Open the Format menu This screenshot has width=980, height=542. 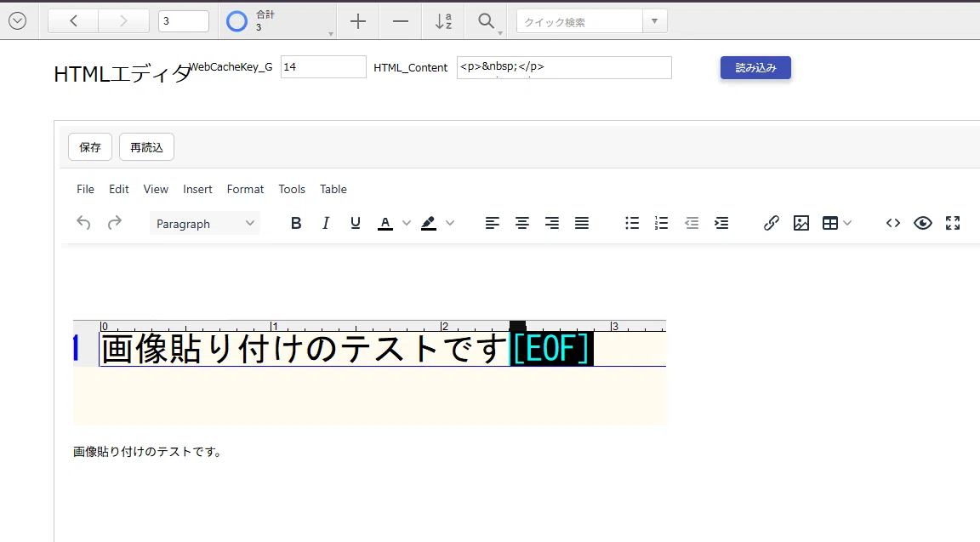tap(245, 189)
